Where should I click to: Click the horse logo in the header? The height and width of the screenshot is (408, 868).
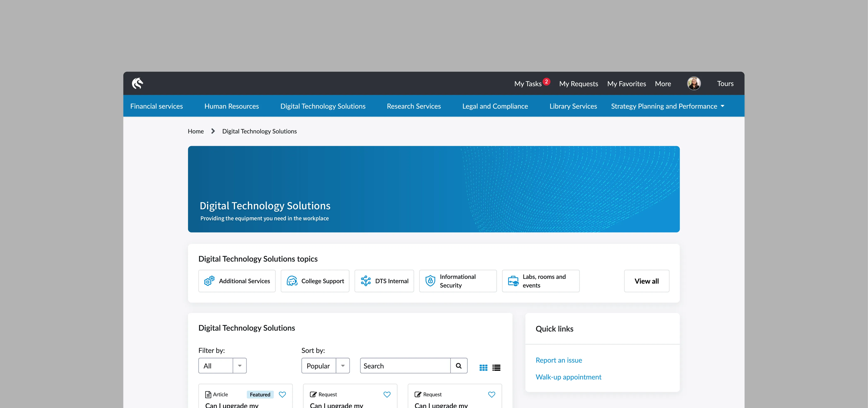click(x=137, y=83)
